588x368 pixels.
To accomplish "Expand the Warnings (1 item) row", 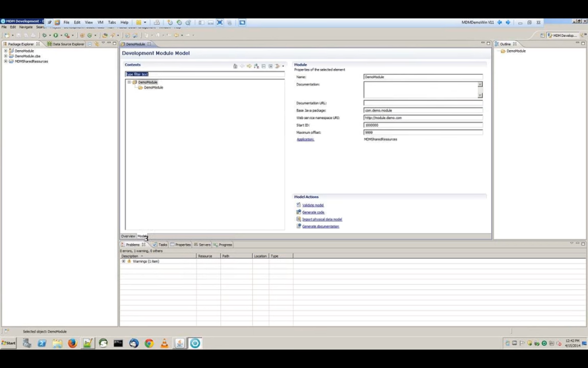I will pos(123,262).
